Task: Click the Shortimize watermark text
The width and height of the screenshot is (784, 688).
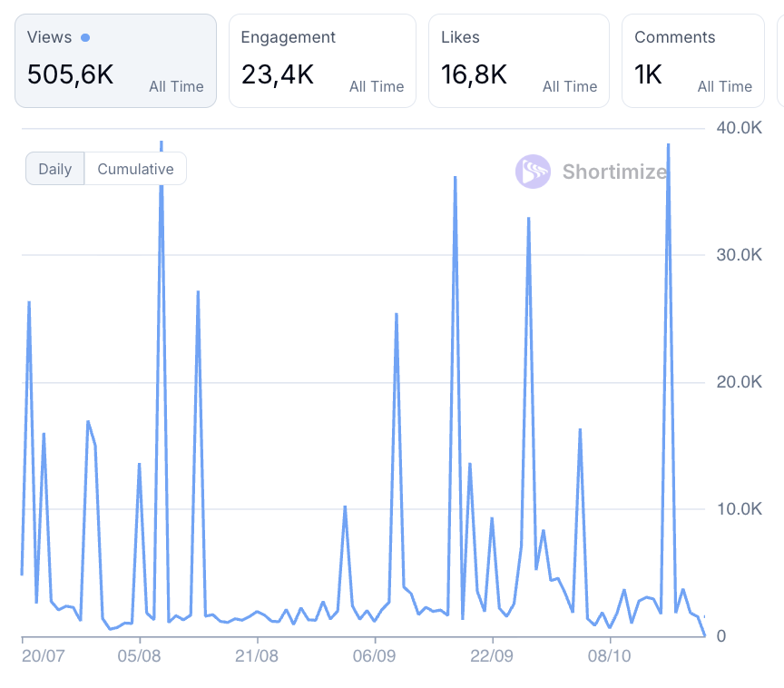Action: (x=614, y=172)
